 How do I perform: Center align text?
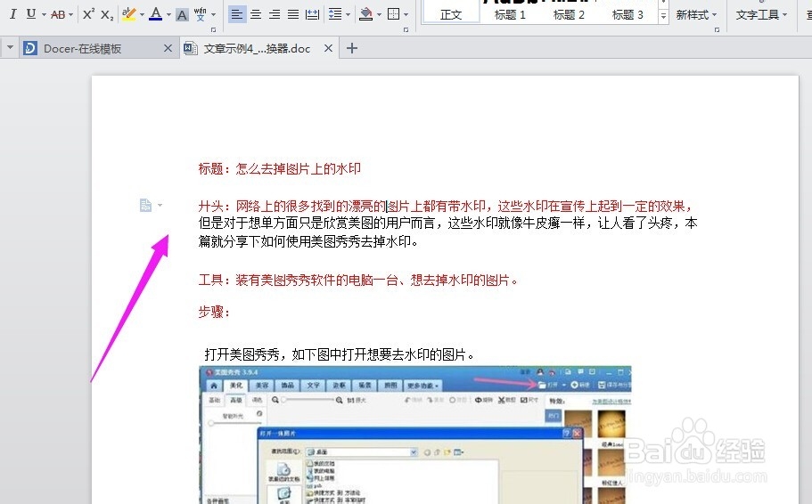point(256,14)
